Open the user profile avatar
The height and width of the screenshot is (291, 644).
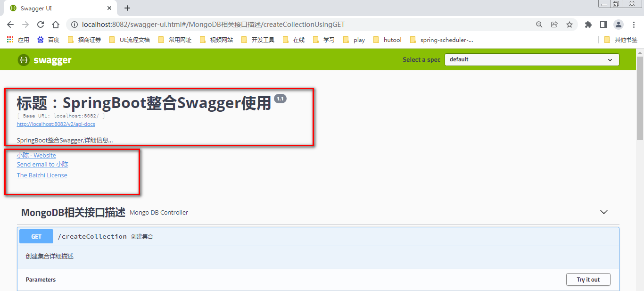click(x=618, y=25)
